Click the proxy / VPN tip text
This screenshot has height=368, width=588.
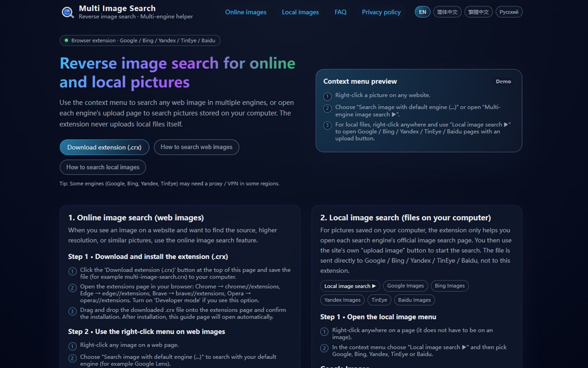170,184
